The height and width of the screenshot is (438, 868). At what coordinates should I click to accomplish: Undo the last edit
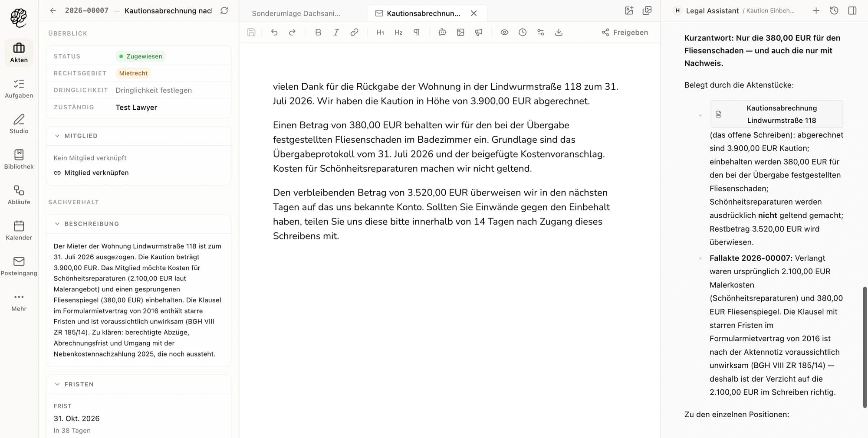(x=274, y=32)
